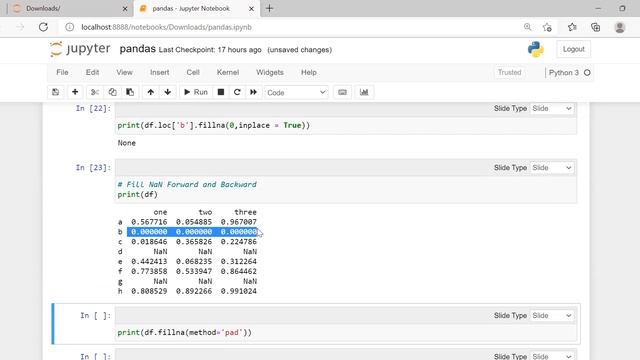Open Slide Type dropdown for cell 22
Screen dimensions: 640x360
tap(551, 109)
